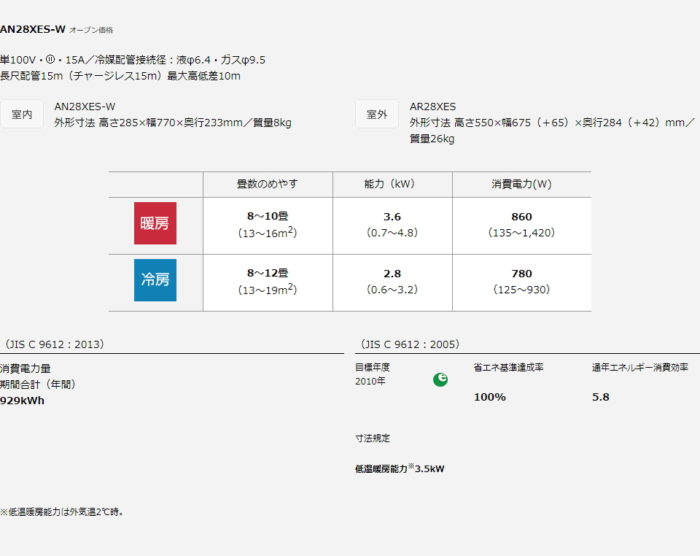Click outdoor unit weight 質量26kg text
This screenshot has height=556, width=700.
pyautogui.click(x=432, y=139)
